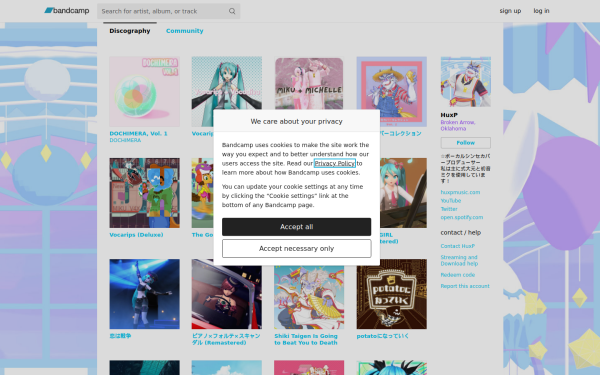Open Streaming and Download help link
Viewport: 600px width, 375px height.
459,260
